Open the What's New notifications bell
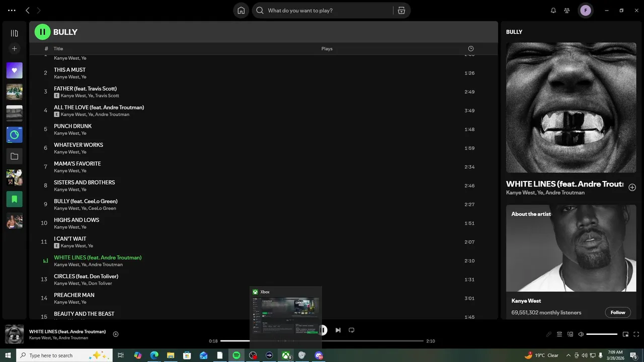 coord(553,10)
